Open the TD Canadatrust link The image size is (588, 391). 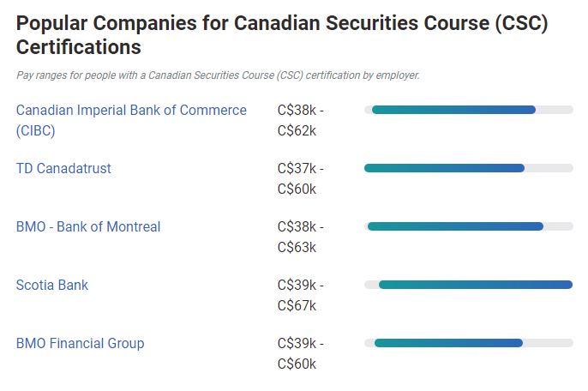(63, 168)
